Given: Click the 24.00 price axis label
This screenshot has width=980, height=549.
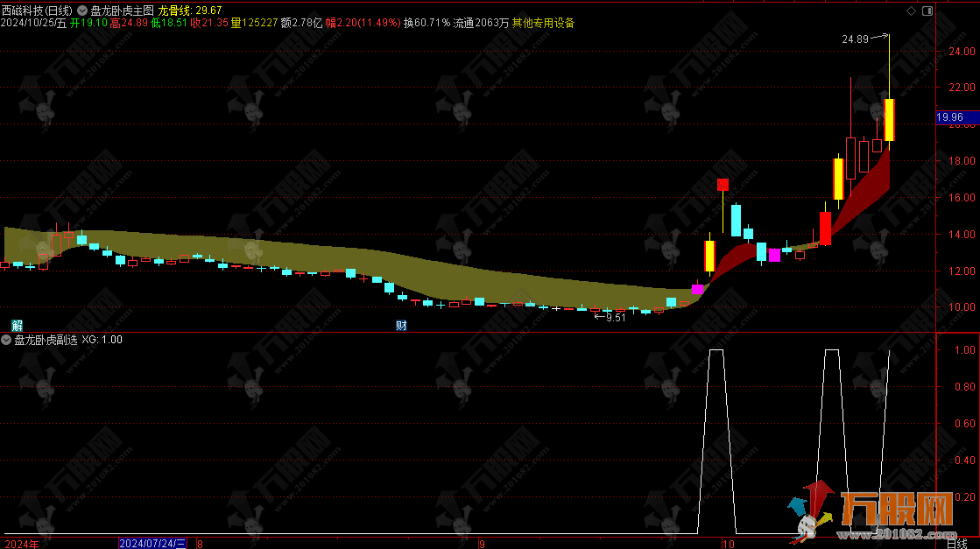Looking at the screenshot, I should pos(962,51).
